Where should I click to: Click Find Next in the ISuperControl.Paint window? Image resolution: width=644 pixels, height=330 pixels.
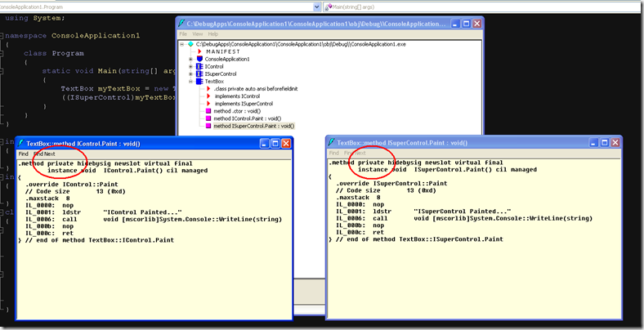point(355,153)
